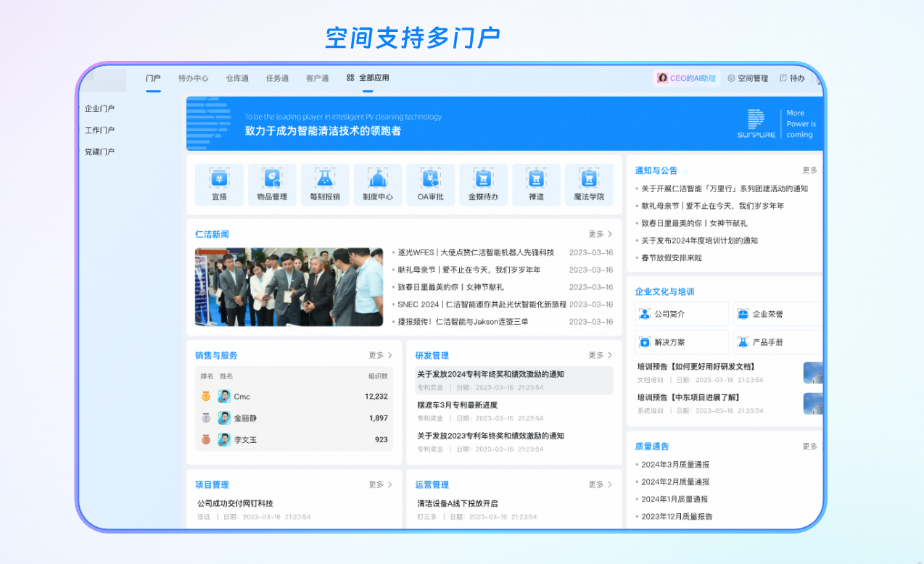The width and height of the screenshot is (924, 564).
Task: Open the 2024年3月质量通报 entry
Action: 675,465
